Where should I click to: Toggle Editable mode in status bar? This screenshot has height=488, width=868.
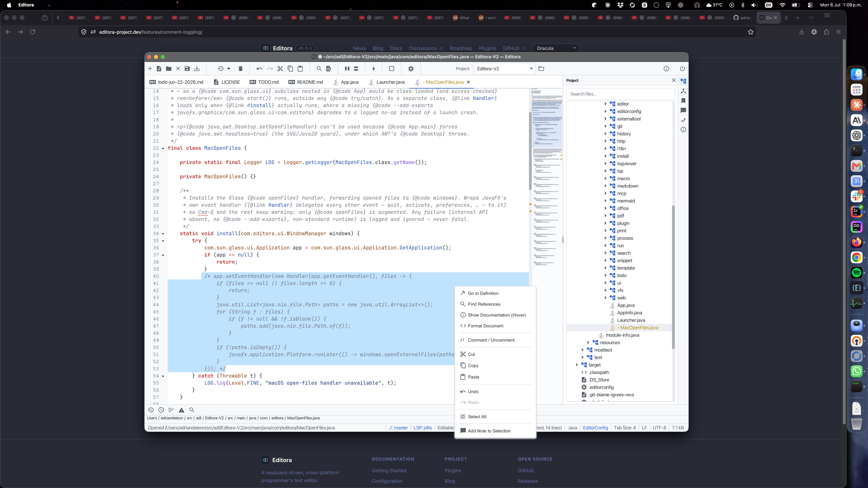(x=446, y=428)
